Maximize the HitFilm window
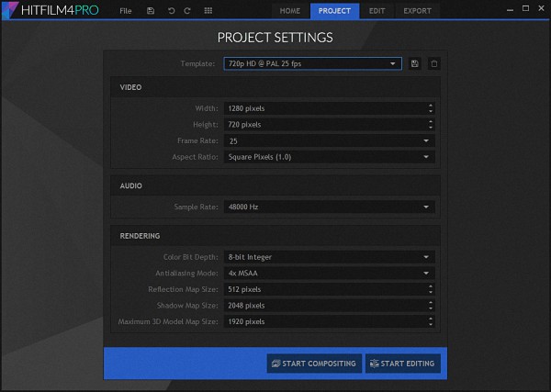The image size is (551, 392). [x=525, y=8]
